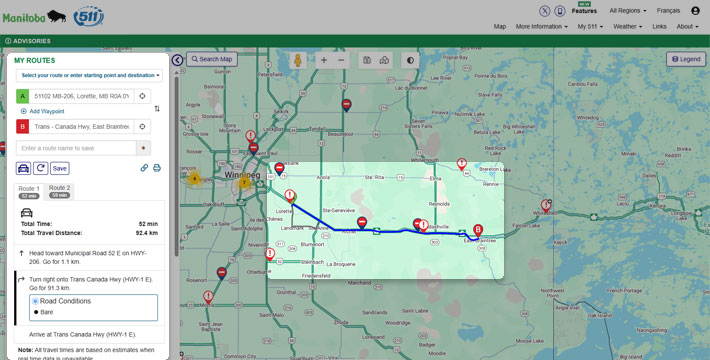710x360 pixels.
Task: Click the 'Arrive at Trans Canada Hwy' step
Action: pyautogui.click(x=90, y=335)
